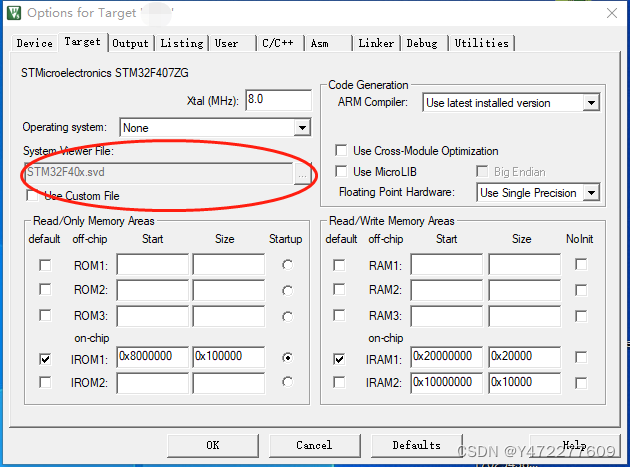Click the System Viewer File browse button

coord(302,172)
